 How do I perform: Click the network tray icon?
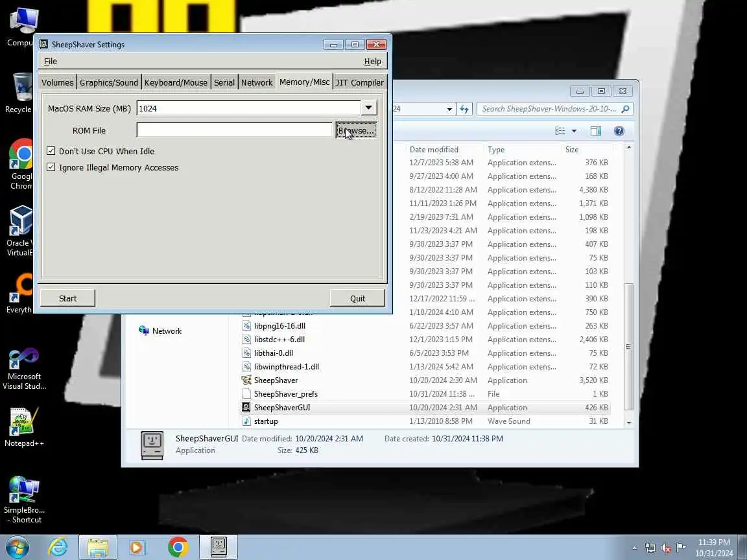point(650,548)
